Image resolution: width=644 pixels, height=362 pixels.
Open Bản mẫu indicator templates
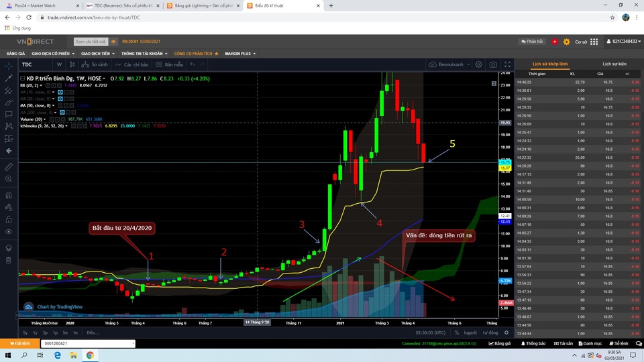click(170, 64)
